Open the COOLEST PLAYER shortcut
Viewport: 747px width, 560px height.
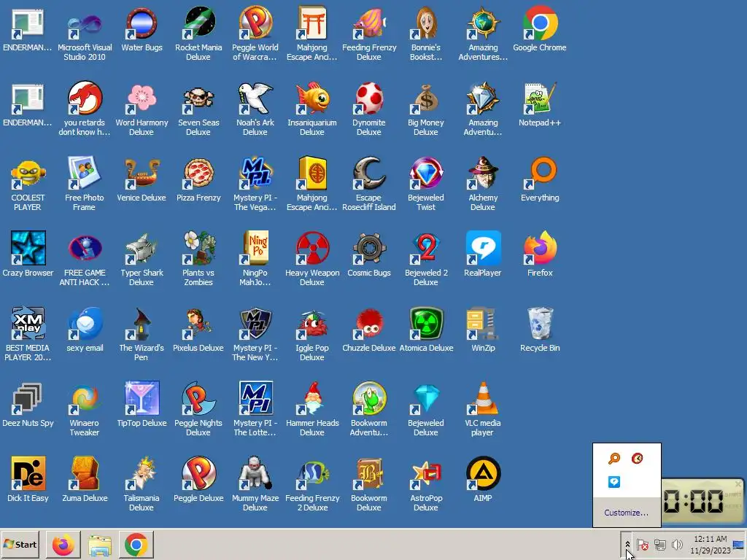[x=28, y=184]
